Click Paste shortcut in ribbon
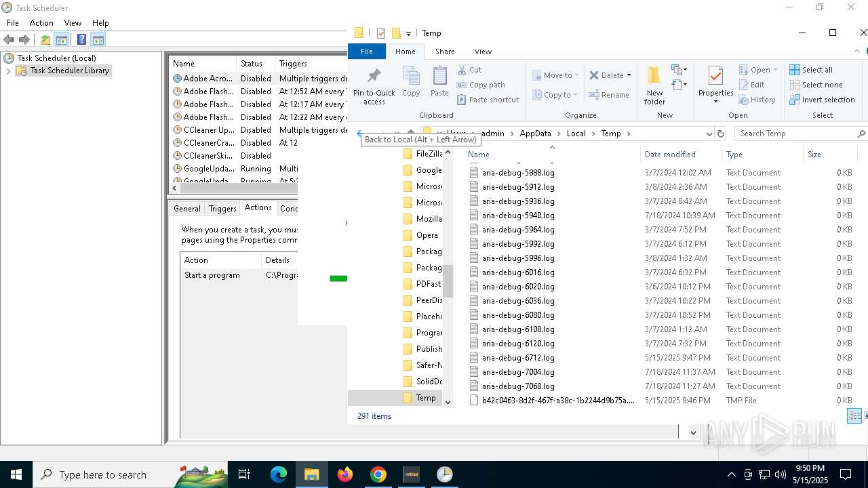Viewport: 868px width, 488px height. [x=488, y=100]
